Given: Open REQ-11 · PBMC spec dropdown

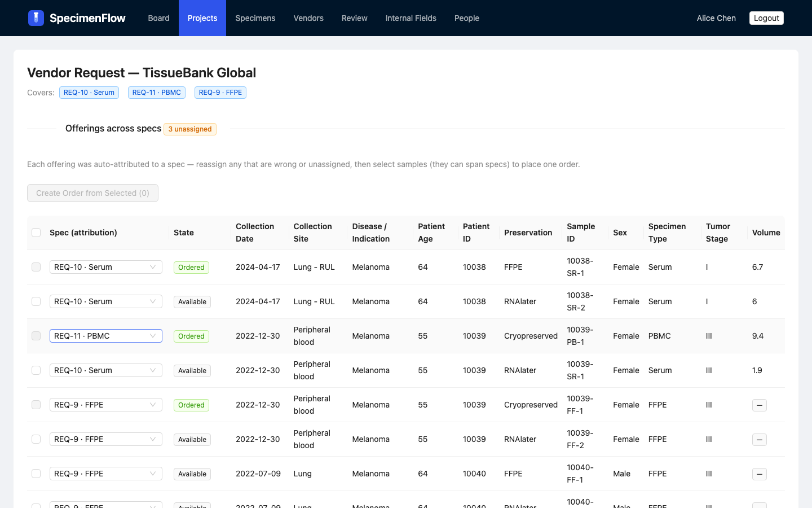Looking at the screenshot, I should (106, 336).
